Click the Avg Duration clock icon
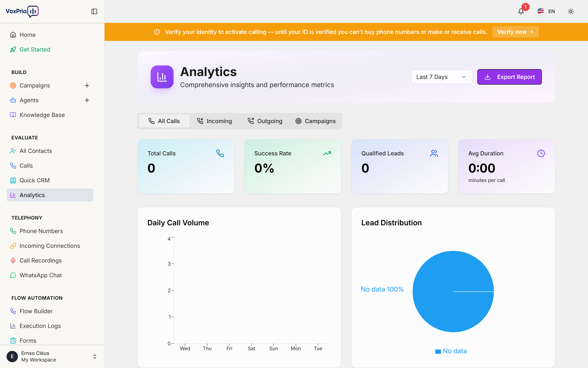Image resolution: width=588 pixels, height=368 pixels. (x=541, y=153)
